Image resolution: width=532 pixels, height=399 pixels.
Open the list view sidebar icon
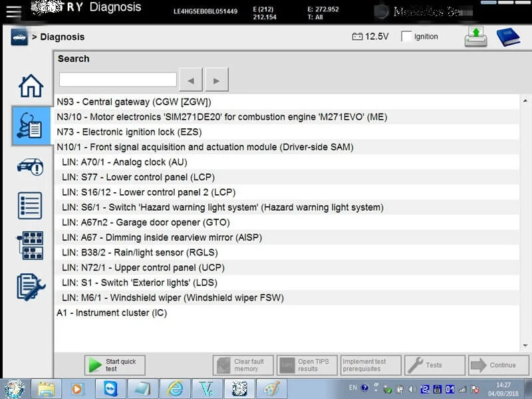(30, 205)
